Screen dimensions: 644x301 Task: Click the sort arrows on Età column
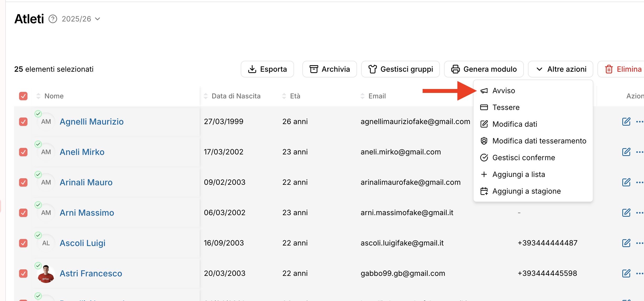pos(284,96)
